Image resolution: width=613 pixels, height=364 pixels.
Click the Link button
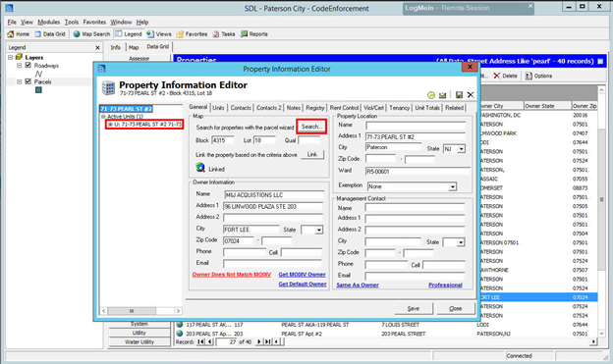312,154
